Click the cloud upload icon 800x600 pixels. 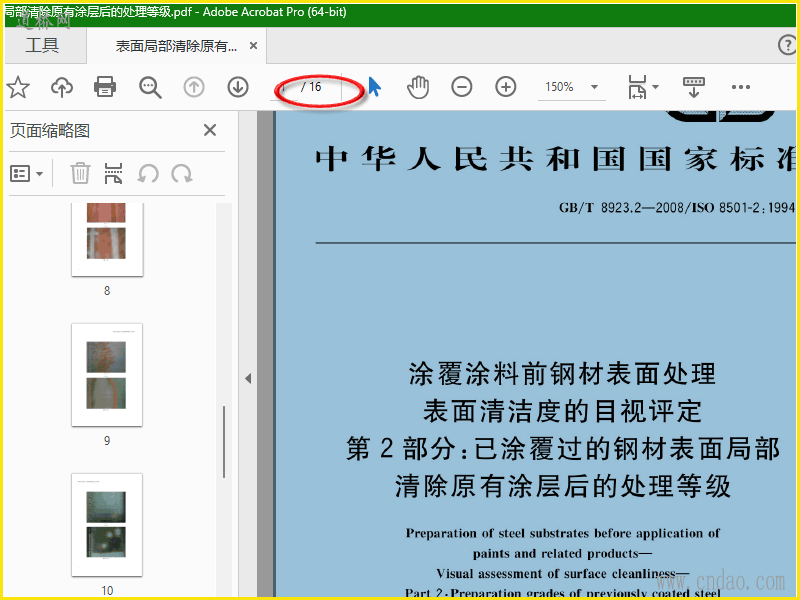coord(62,87)
